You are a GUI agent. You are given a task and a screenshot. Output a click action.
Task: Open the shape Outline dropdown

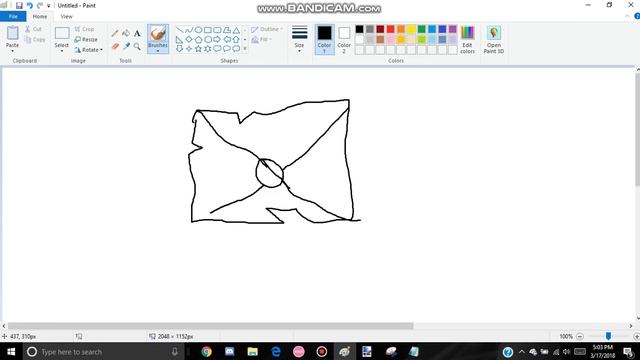pyautogui.click(x=267, y=29)
